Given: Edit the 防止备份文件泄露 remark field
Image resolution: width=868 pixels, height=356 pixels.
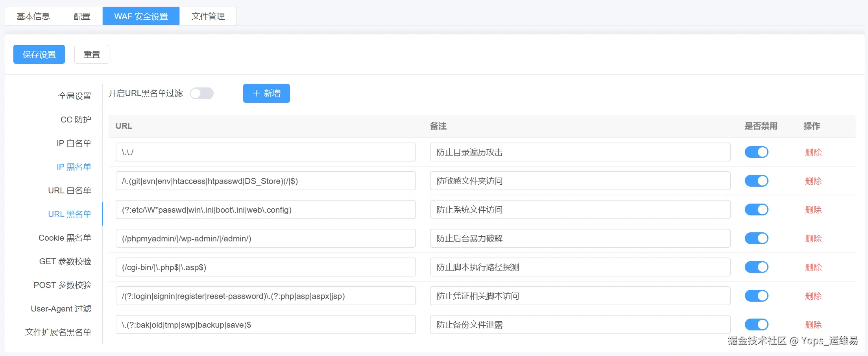Looking at the screenshot, I should [x=580, y=324].
